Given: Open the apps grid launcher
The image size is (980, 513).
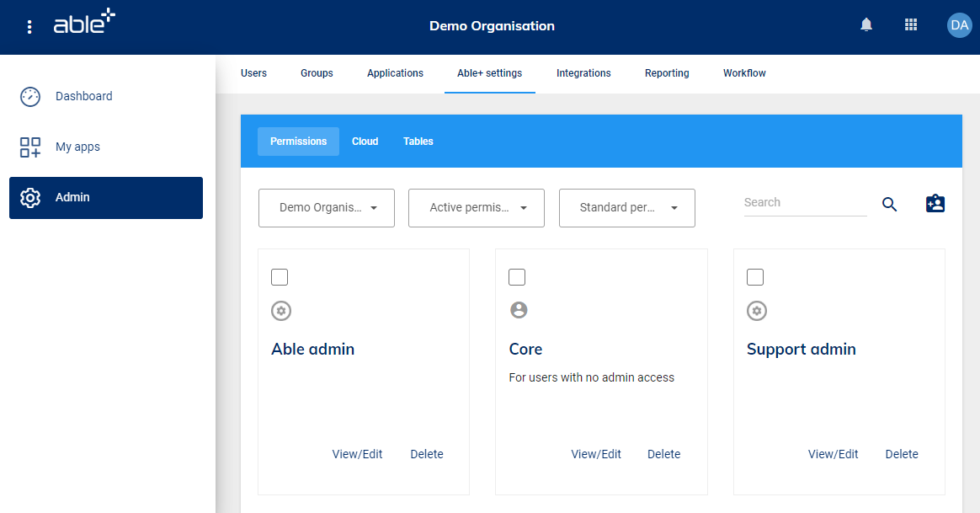Looking at the screenshot, I should click(x=911, y=25).
